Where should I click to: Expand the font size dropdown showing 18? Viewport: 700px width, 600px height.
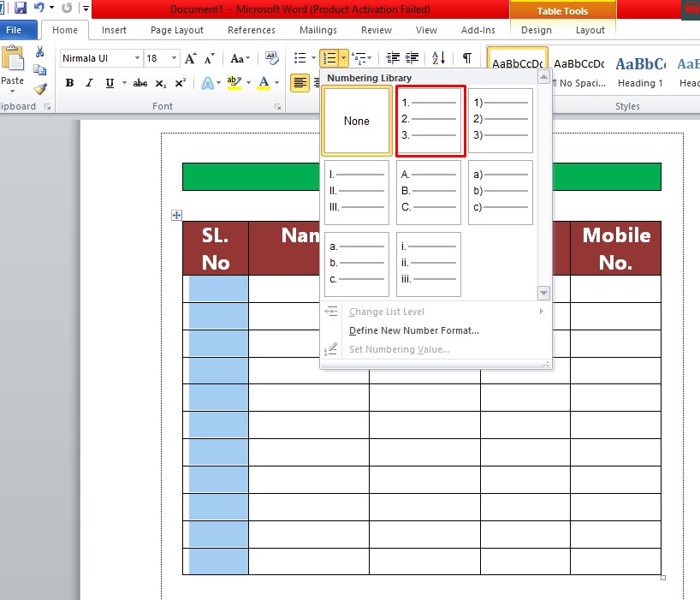(174, 58)
